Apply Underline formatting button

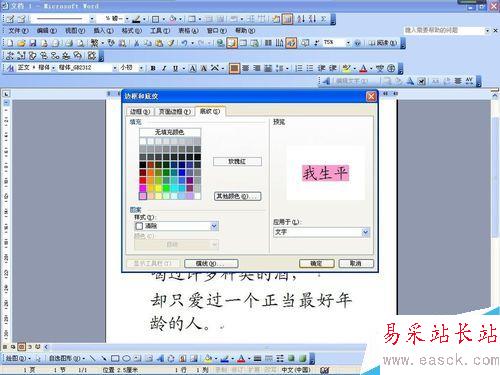click(175, 68)
